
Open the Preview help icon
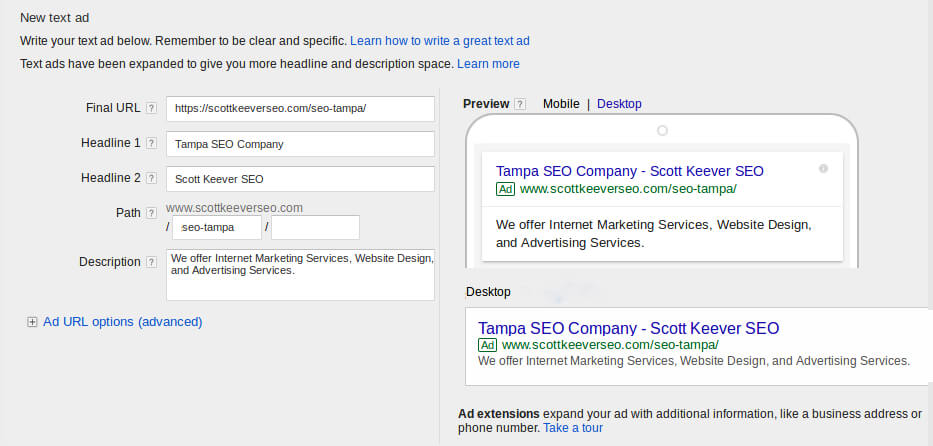coord(520,104)
